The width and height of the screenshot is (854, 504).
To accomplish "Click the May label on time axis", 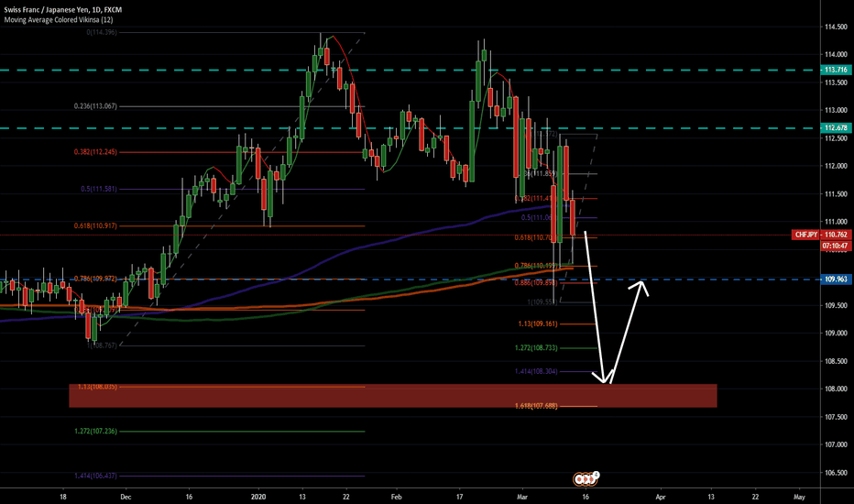I will pos(799,497).
